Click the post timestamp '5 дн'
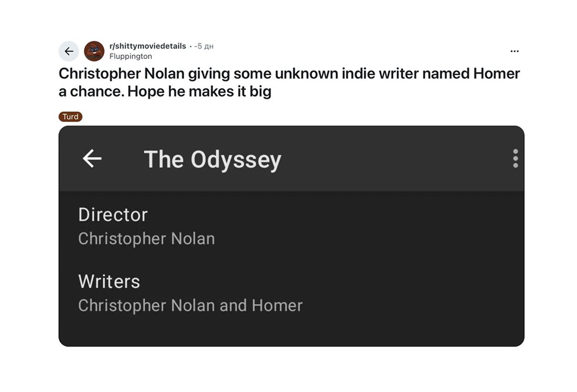 (204, 46)
